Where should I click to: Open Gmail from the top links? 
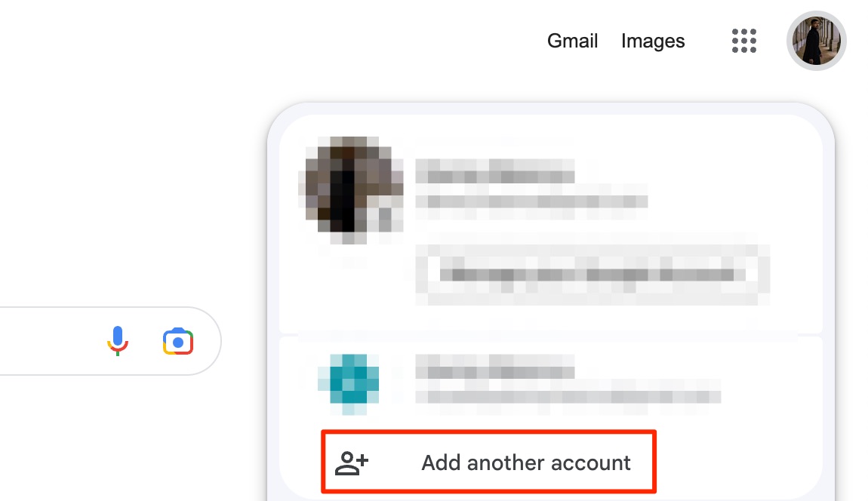[x=572, y=41]
